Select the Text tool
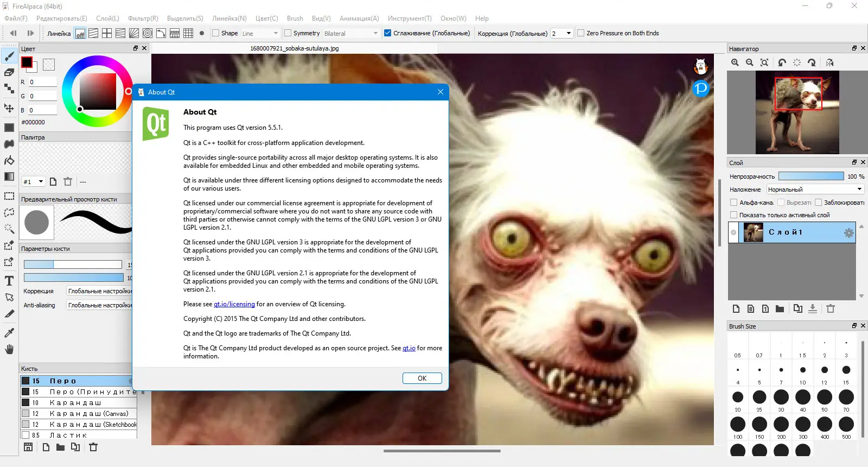 [9, 281]
